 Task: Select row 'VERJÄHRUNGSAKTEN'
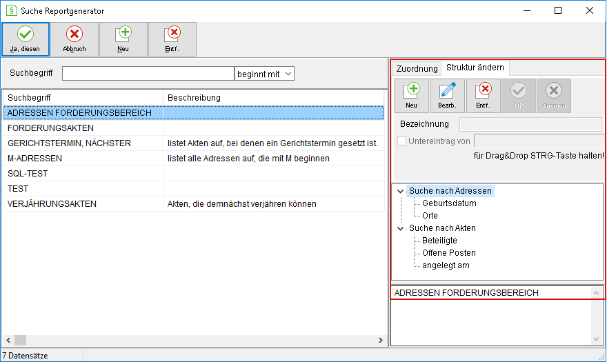tap(194, 204)
